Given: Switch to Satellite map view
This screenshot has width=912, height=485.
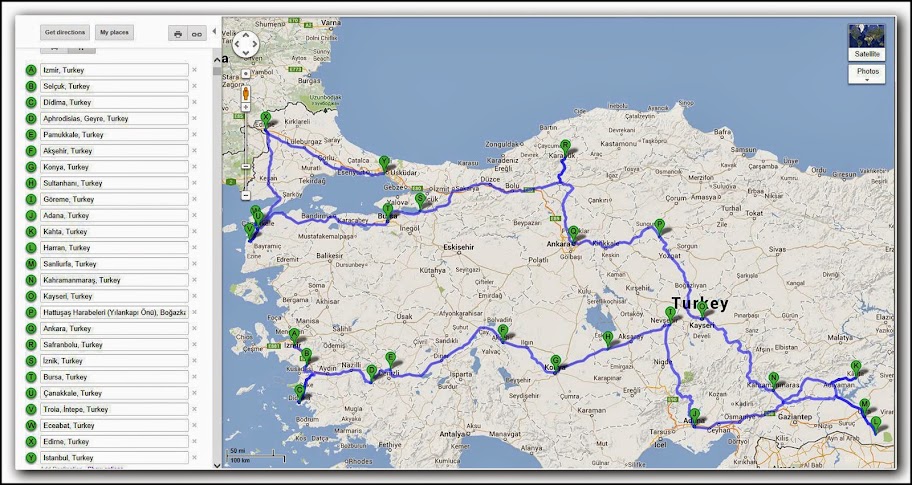Looking at the screenshot, I should pos(866,42).
